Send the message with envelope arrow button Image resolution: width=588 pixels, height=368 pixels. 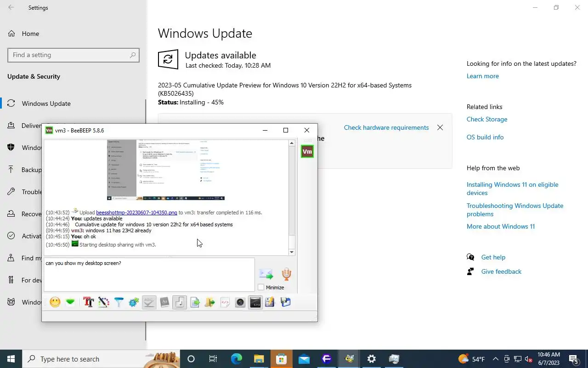266,274
